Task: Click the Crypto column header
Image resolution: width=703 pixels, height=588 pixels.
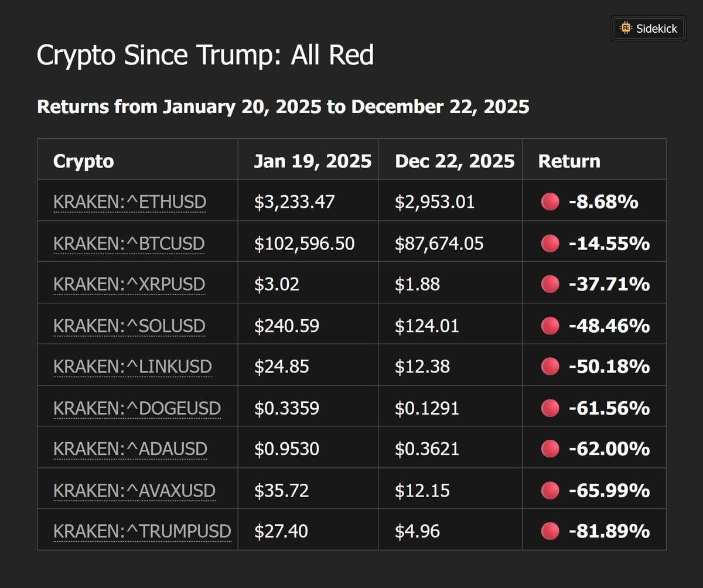Action: [83, 161]
